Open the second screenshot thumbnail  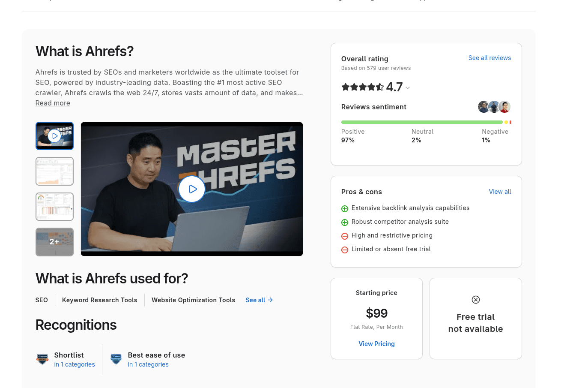[x=54, y=171]
